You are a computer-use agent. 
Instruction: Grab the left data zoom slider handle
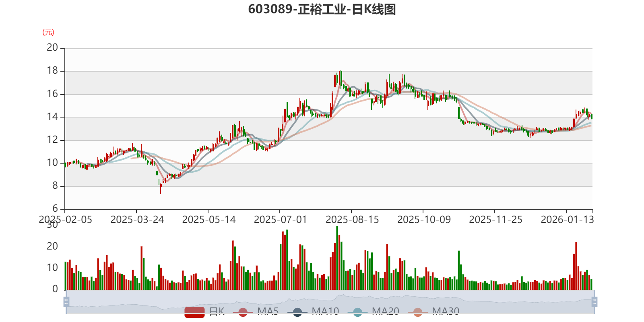[66, 301]
